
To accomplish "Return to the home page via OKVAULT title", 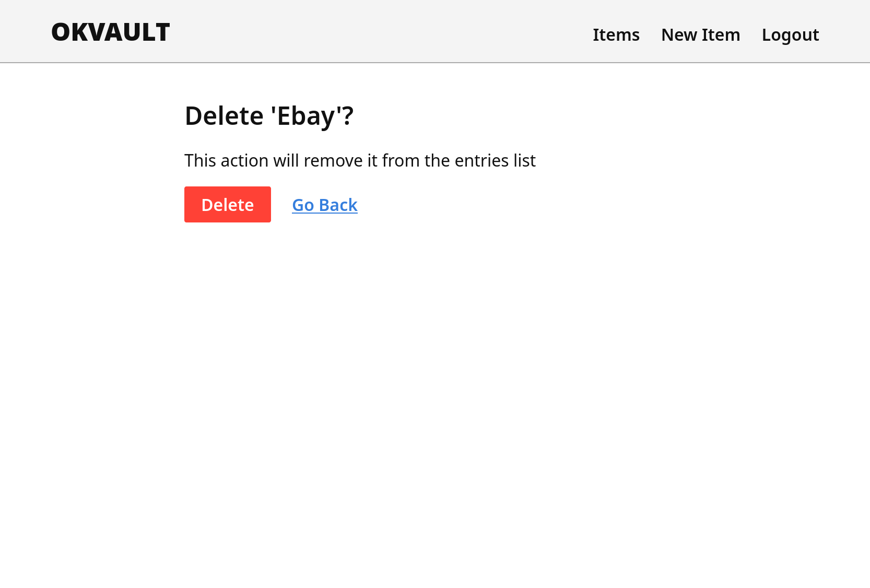I will [110, 32].
